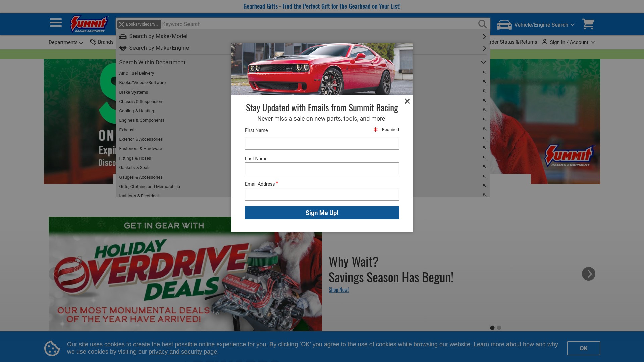This screenshot has height=362, width=644.
Task: Open the shopping cart
Action: tap(588, 24)
